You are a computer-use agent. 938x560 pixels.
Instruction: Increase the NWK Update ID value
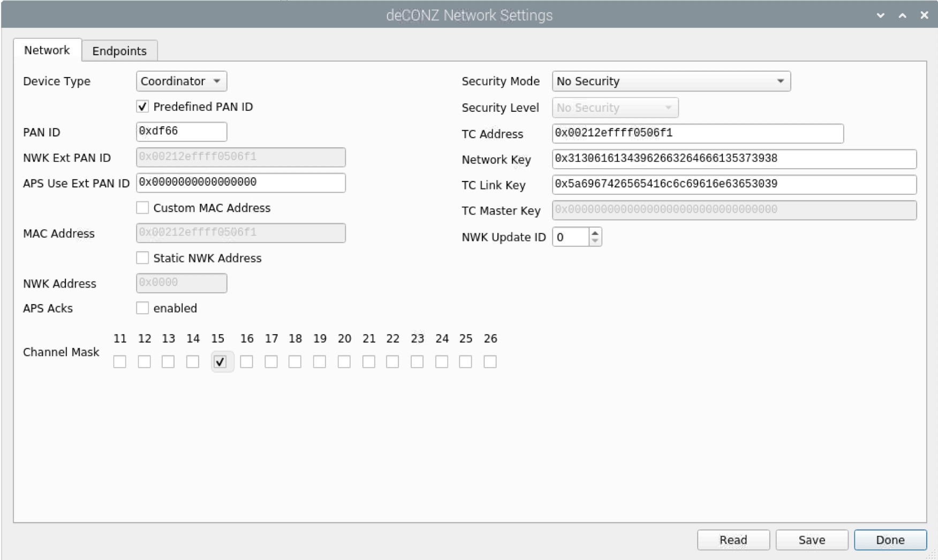coord(595,233)
